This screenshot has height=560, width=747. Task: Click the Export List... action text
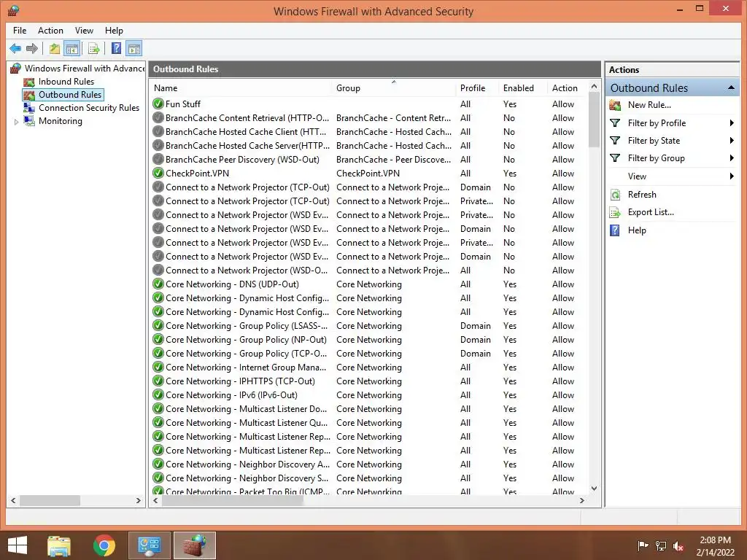point(651,212)
